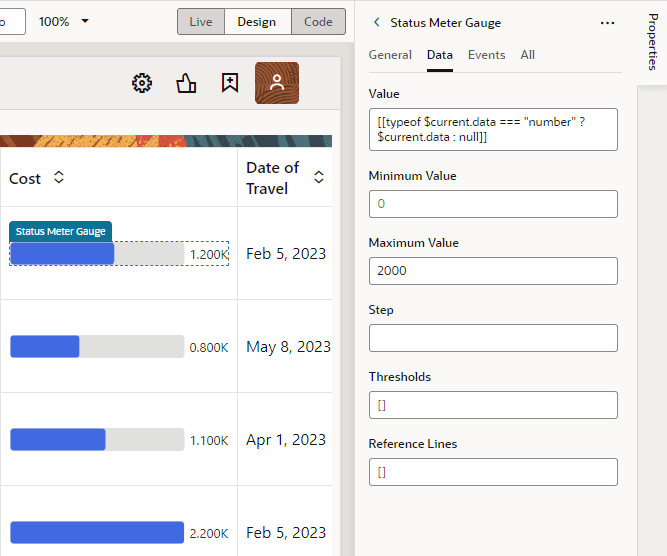This screenshot has width=667, height=556.
Task: Click the Minimum Value field
Action: pos(493,204)
